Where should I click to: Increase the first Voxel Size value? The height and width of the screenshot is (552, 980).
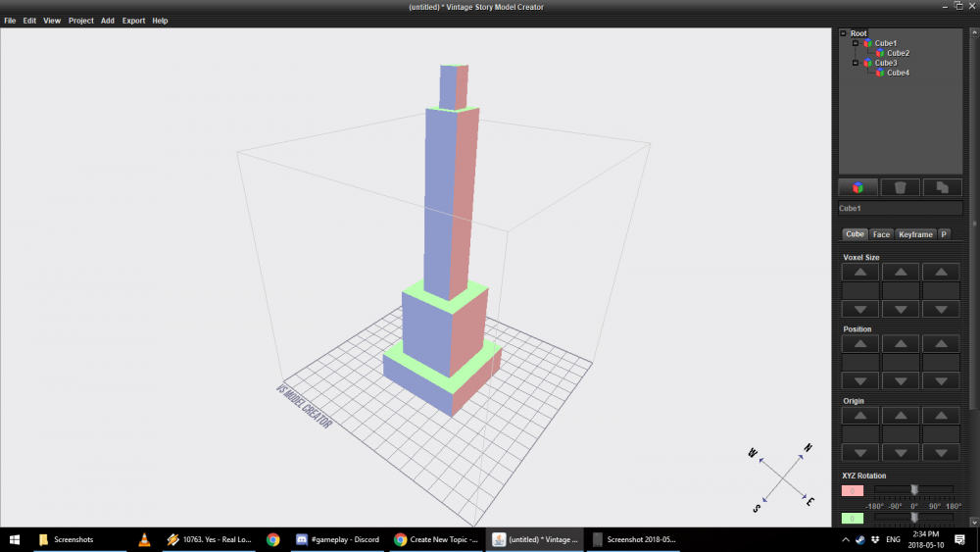[x=860, y=272]
